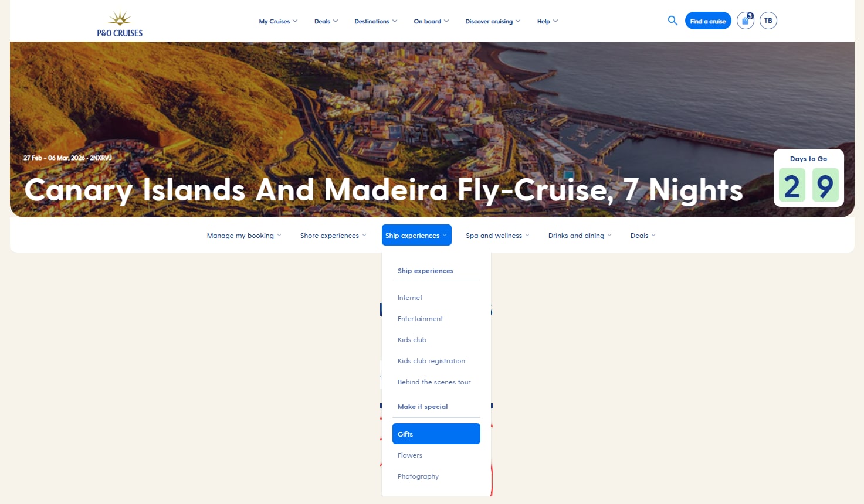
Task: Expand the Help menu
Action: (x=547, y=21)
